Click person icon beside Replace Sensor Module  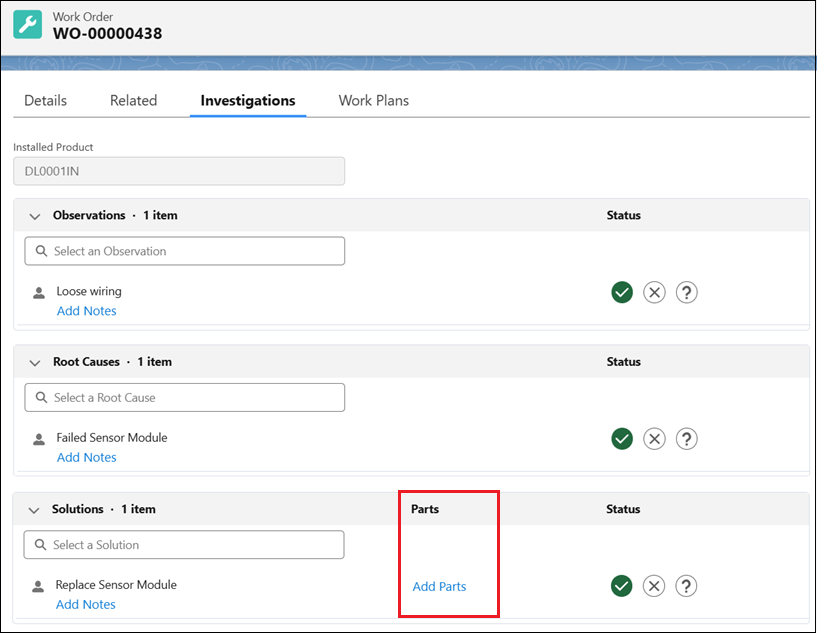(x=38, y=587)
